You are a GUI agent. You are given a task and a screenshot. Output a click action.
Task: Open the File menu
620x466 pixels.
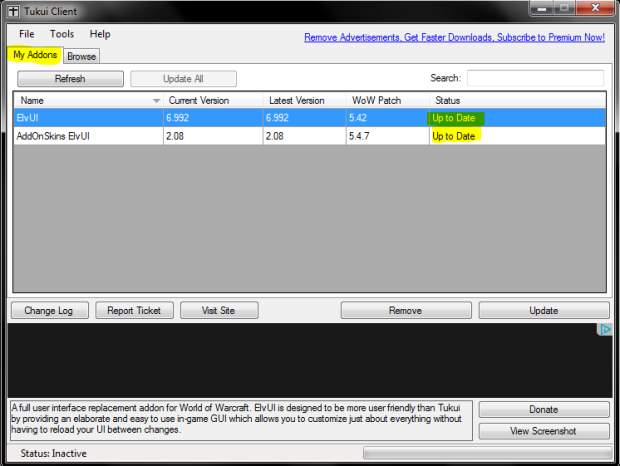click(x=26, y=34)
